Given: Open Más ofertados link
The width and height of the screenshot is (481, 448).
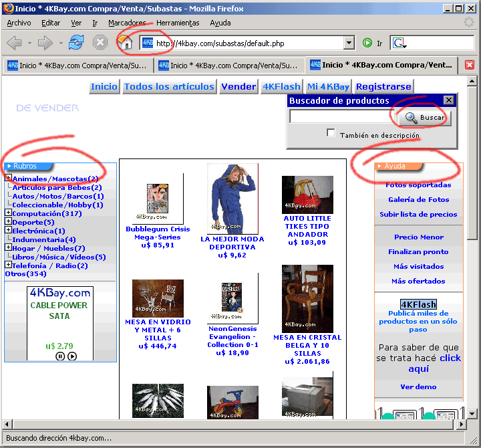Looking at the screenshot, I should pos(418,282).
